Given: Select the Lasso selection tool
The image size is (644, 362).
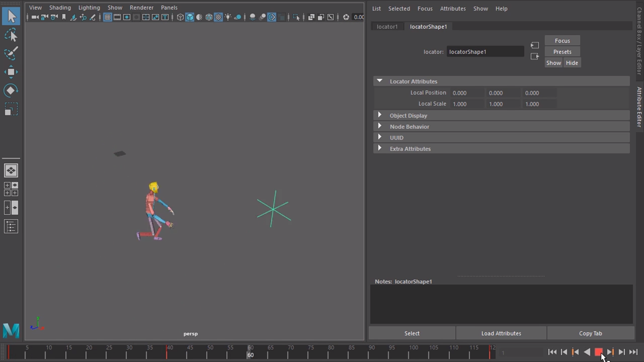Looking at the screenshot, I should pyautogui.click(x=11, y=34).
